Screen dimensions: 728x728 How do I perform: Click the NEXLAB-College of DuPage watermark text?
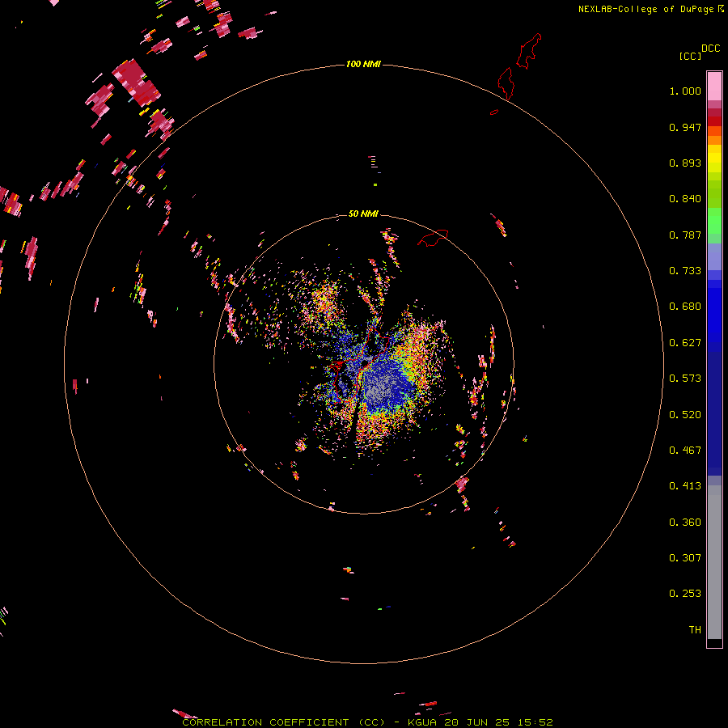click(x=650, y=9)
